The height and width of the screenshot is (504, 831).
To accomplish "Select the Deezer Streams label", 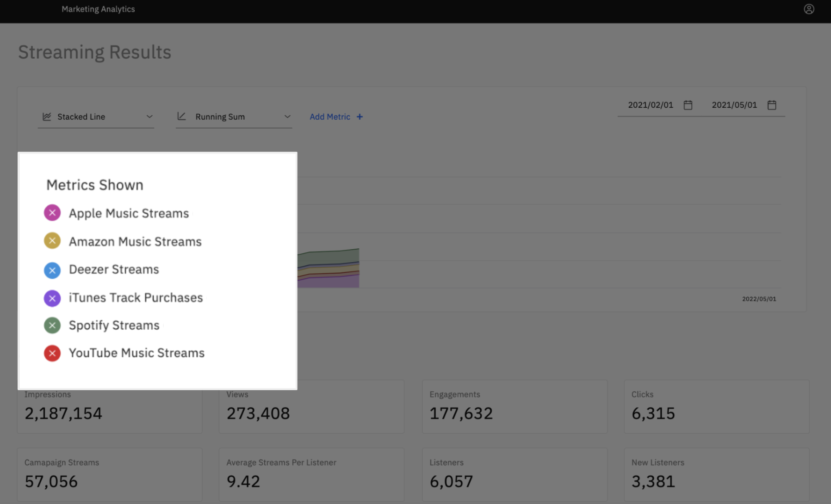I will click(114, 269).
